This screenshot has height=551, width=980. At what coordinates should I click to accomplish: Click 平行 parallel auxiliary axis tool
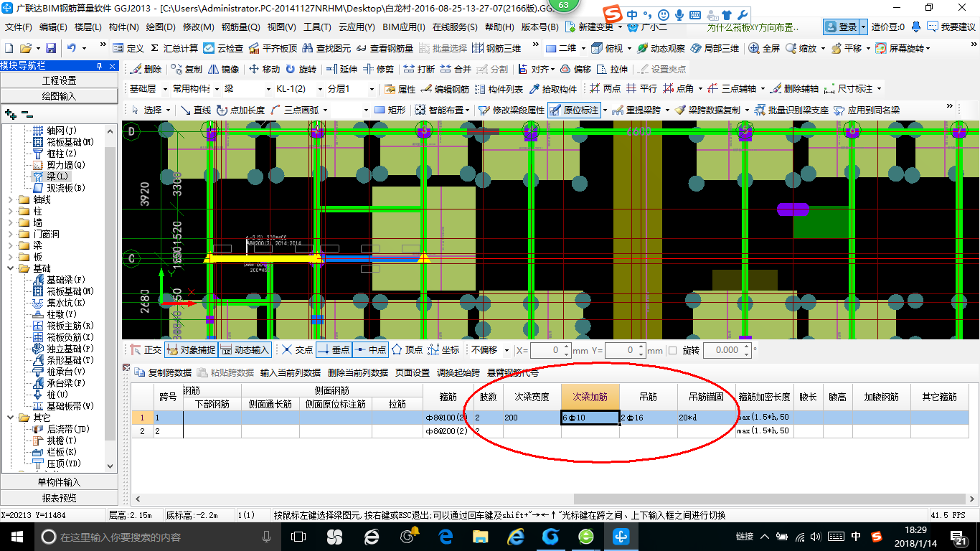(641, 89)
